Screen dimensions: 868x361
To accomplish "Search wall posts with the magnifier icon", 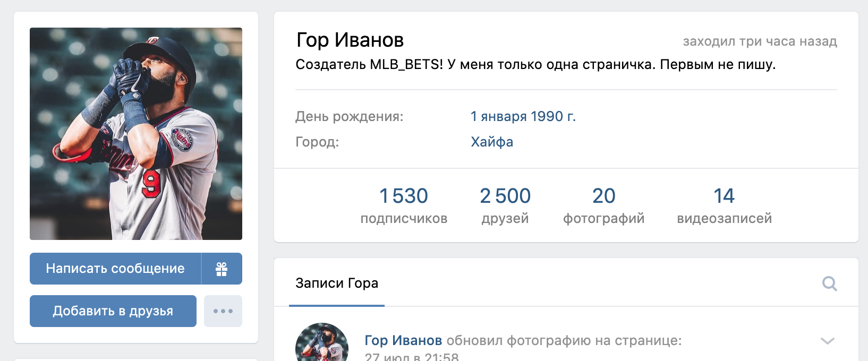I will [x=829, y=283].
